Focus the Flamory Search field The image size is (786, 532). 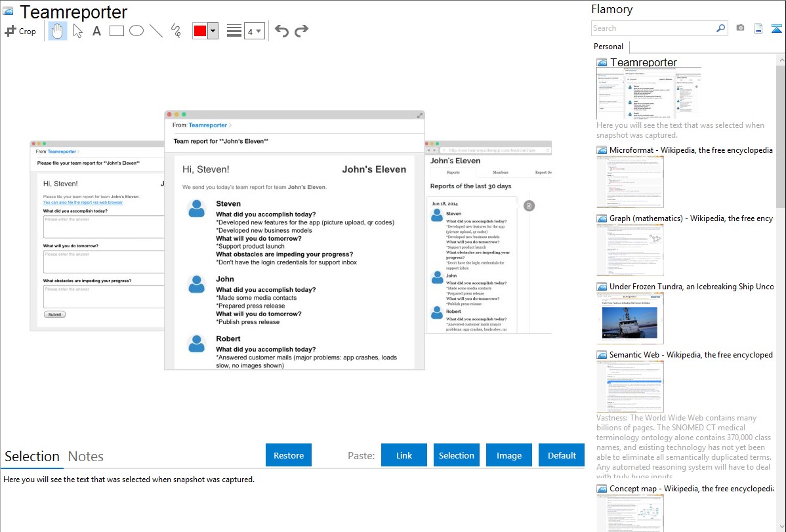coord(653,28)
